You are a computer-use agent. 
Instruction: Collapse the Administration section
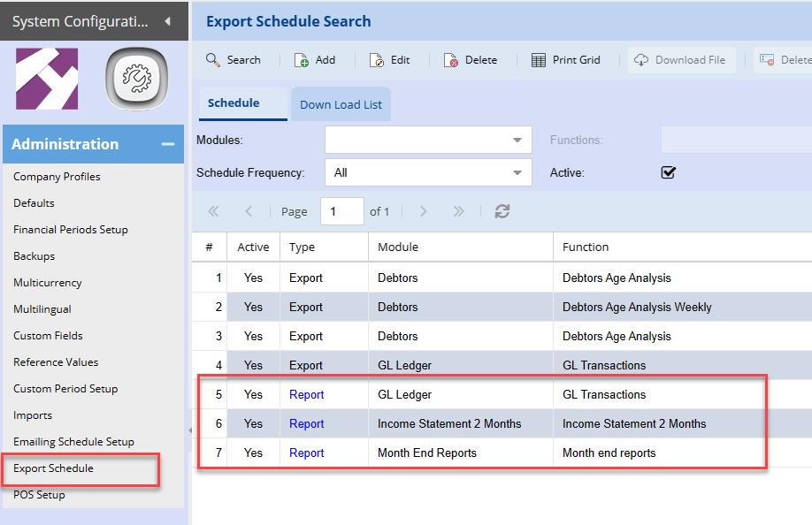(166, 144)
